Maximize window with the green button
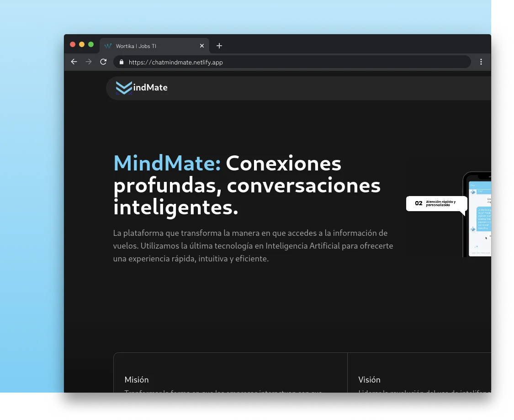This screenshot has width=514, height=420. (91, 44)
